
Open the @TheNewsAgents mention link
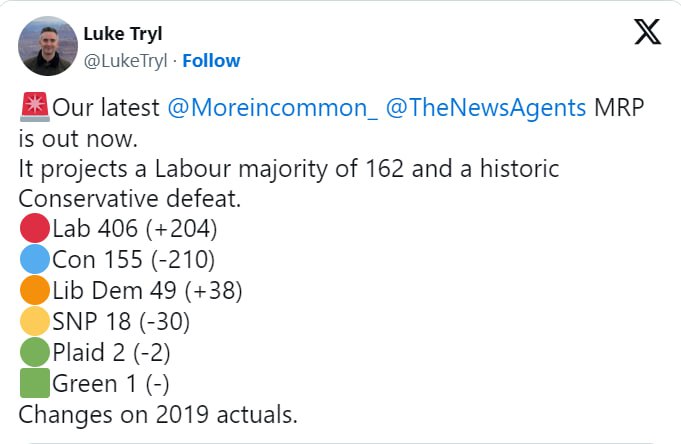[485, 108]
